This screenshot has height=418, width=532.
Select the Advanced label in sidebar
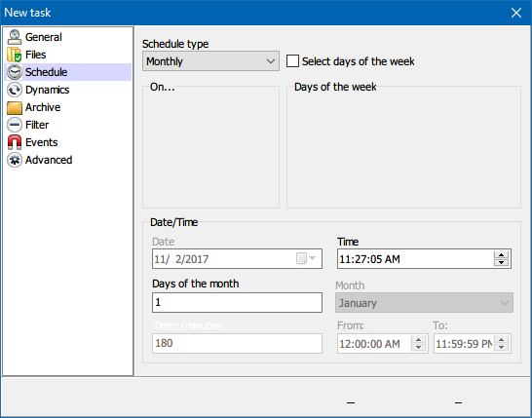[49, 160]
